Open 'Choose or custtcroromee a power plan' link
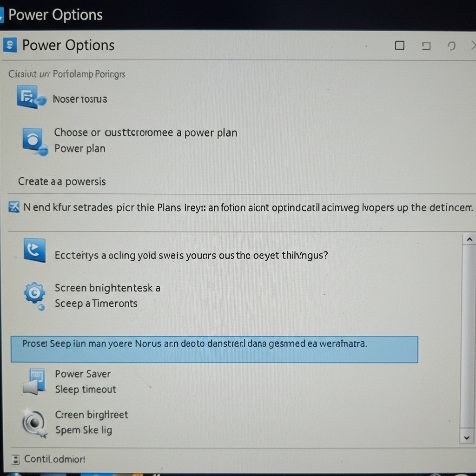Image resolution: width=476 pixels, height=476 pixels. coord(145,132)
